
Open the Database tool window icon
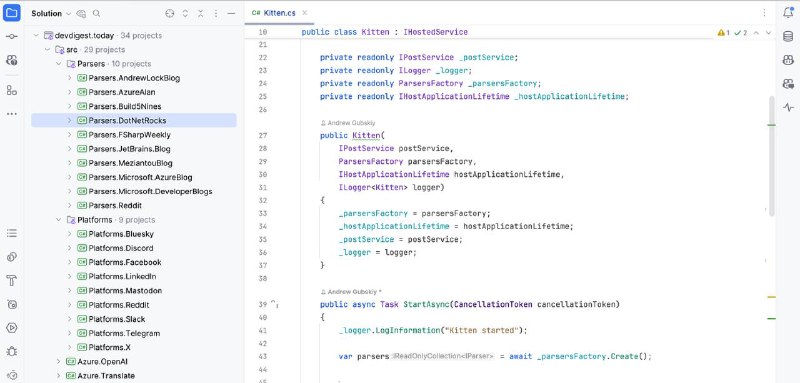[x=788, y=37]
